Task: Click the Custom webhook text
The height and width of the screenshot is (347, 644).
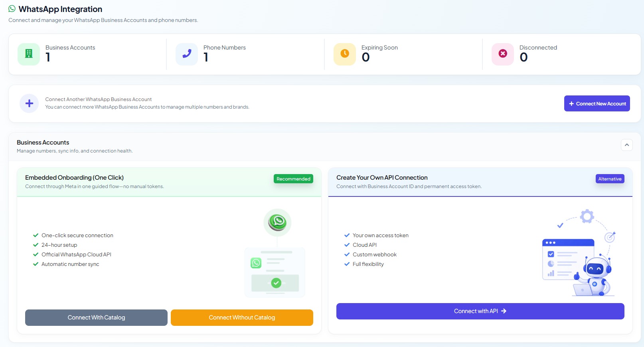Action: 375,254
